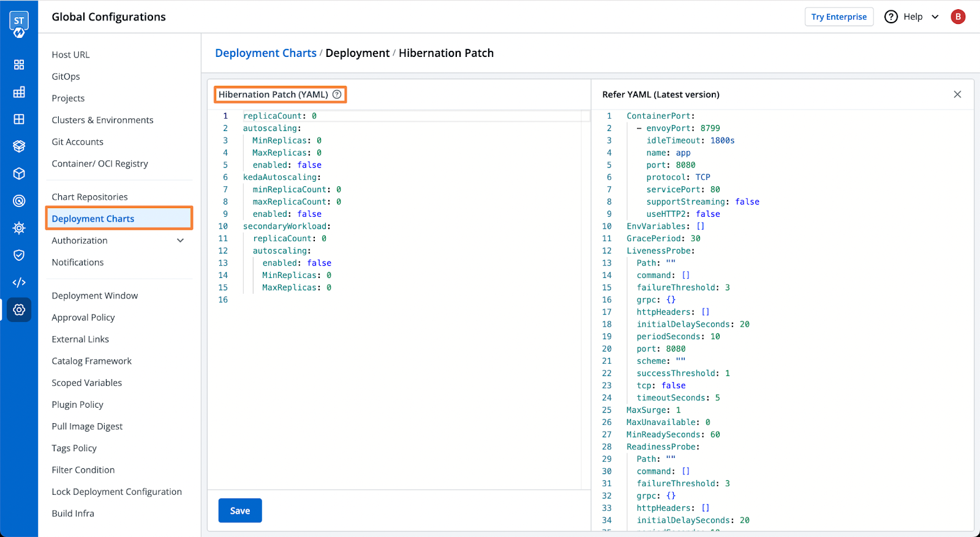This screenshot has width=980, height=537.
Task: Click the red B user avatar
Action: (x=958, y=17)
